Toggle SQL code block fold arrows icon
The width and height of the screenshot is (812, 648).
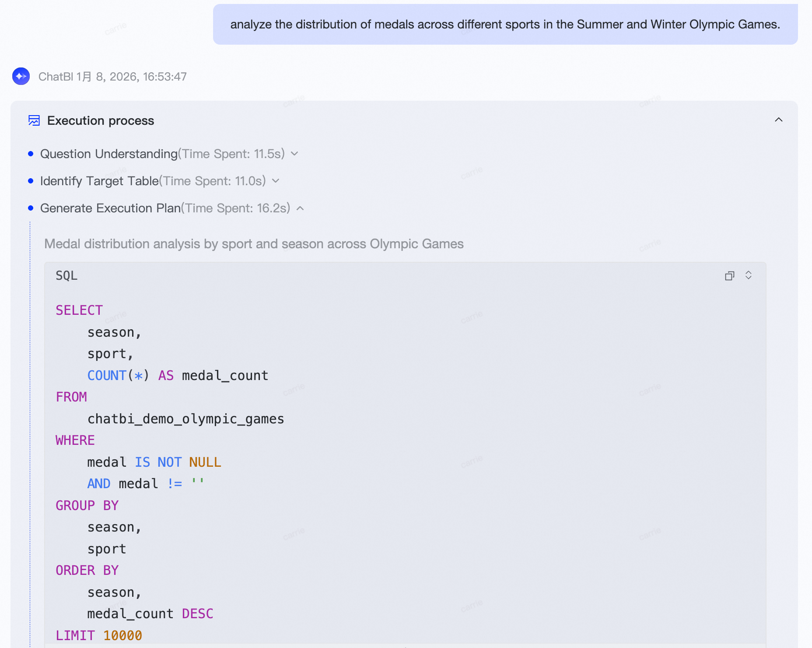[749, 275]
